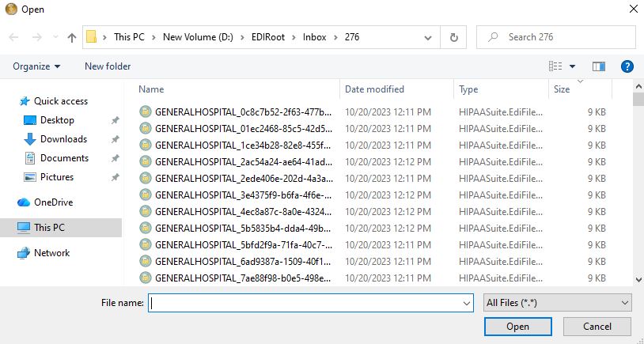This screenshot has height=344, width=644.
Task: Toggle the preview pane
Action: coord(599,66)
